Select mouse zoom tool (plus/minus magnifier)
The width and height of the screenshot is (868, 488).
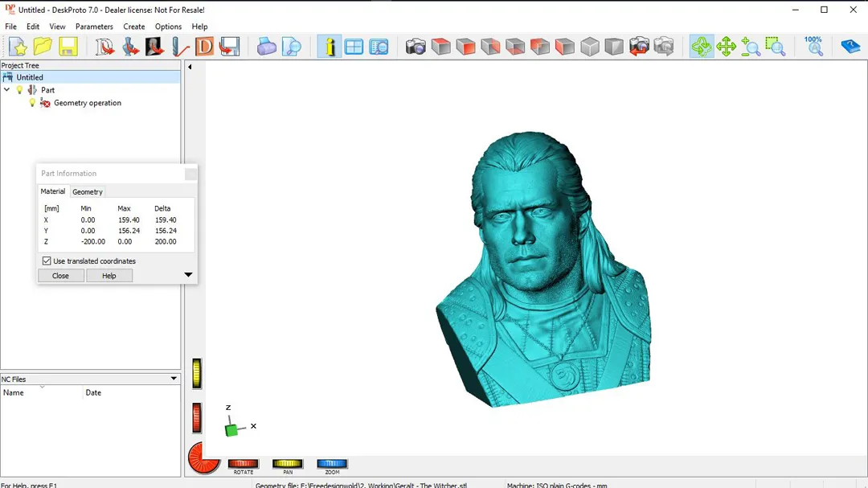751,47
